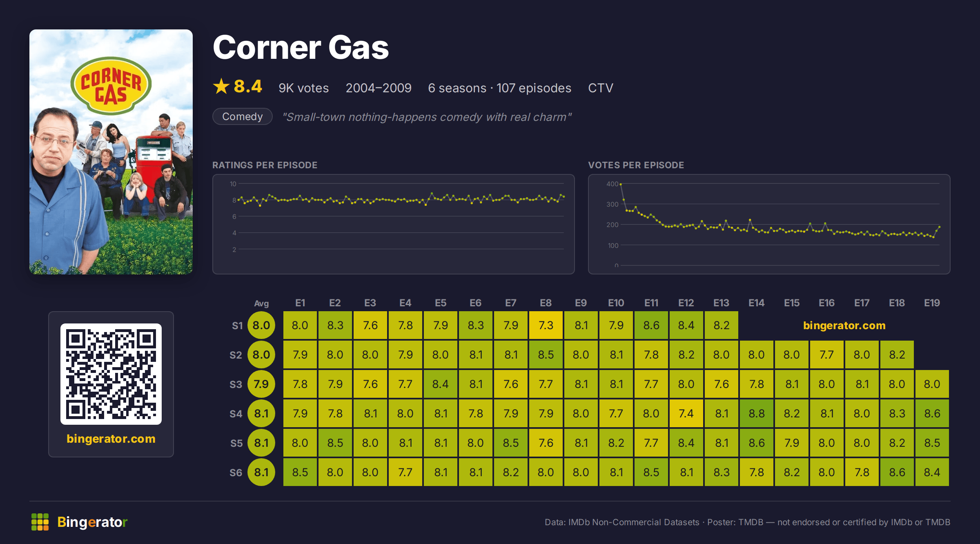Screen dimensions: 980x544
Task: Select the S1 average 8.0 circle
Action: point(261,326)
